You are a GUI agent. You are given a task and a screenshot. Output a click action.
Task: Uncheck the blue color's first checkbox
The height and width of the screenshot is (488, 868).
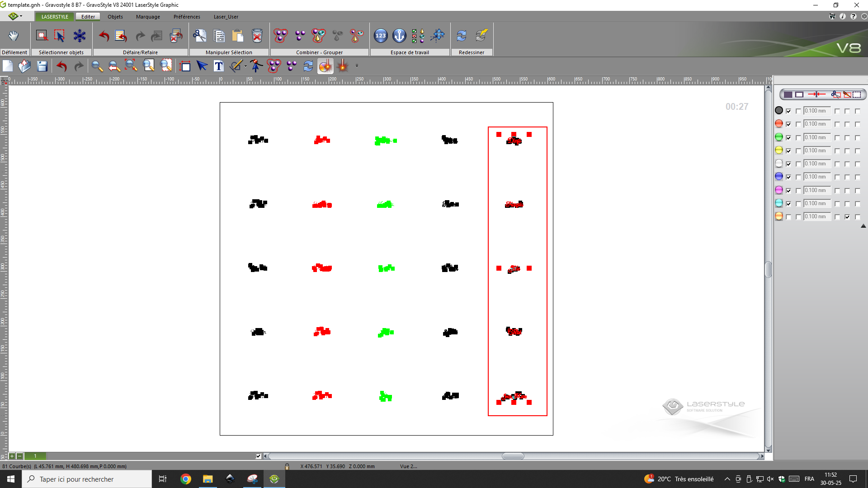[x=788, y=177]
